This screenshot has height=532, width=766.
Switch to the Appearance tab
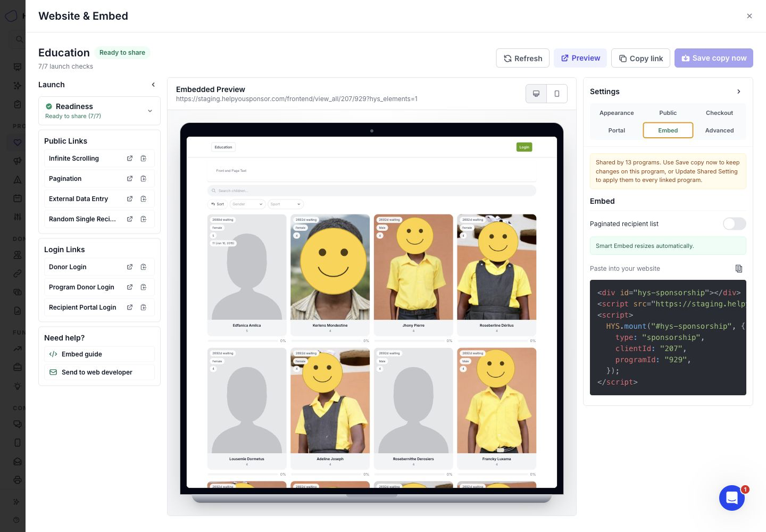click(x=617, y=113)
